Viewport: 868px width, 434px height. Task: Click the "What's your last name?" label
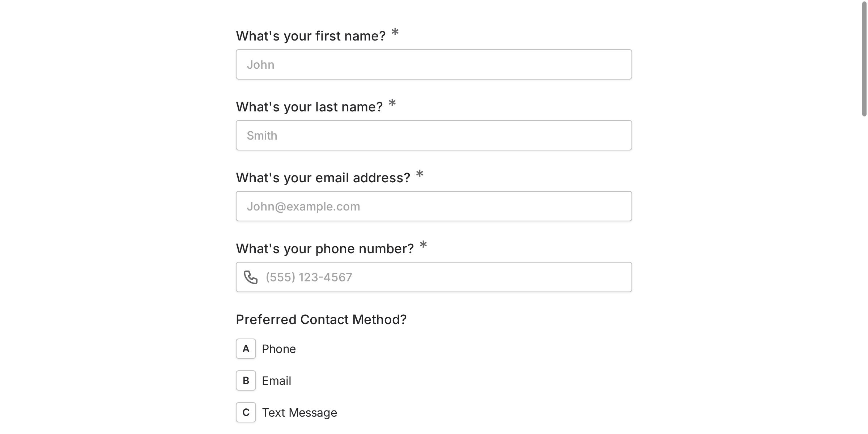309,107
